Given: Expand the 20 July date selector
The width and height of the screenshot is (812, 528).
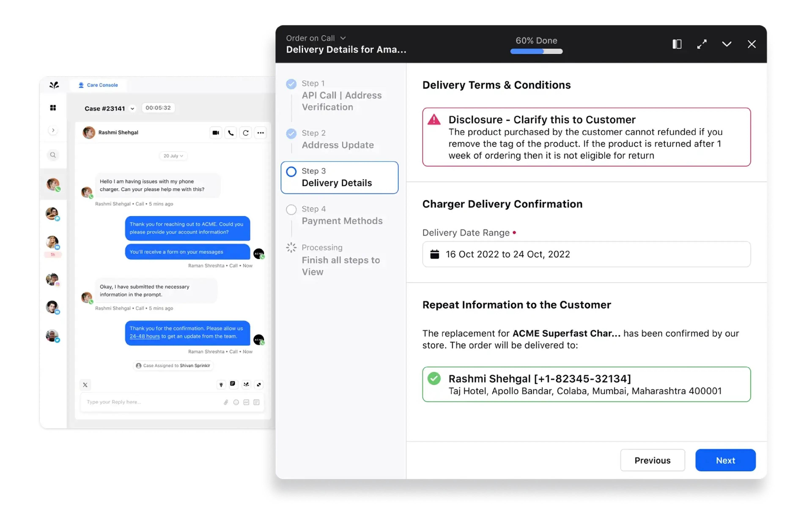Looking at the screenshot, I should point(173,156).
